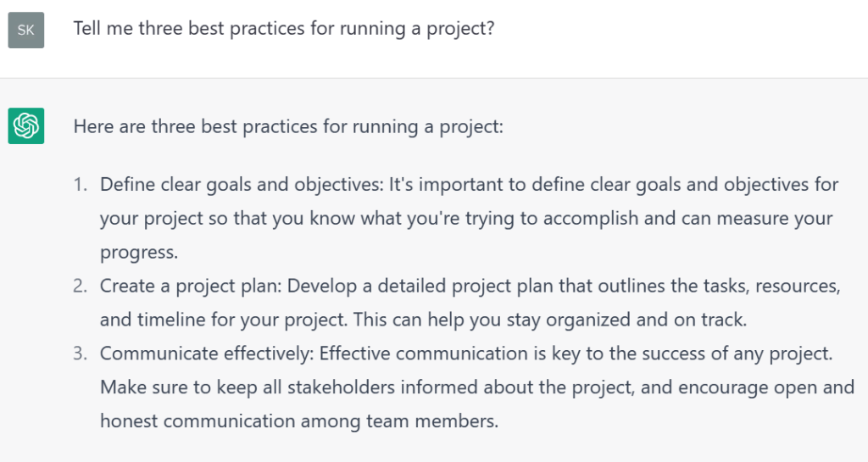Click list number 3 marker
The height and width of the screenshot is (462, 868).
80,353
